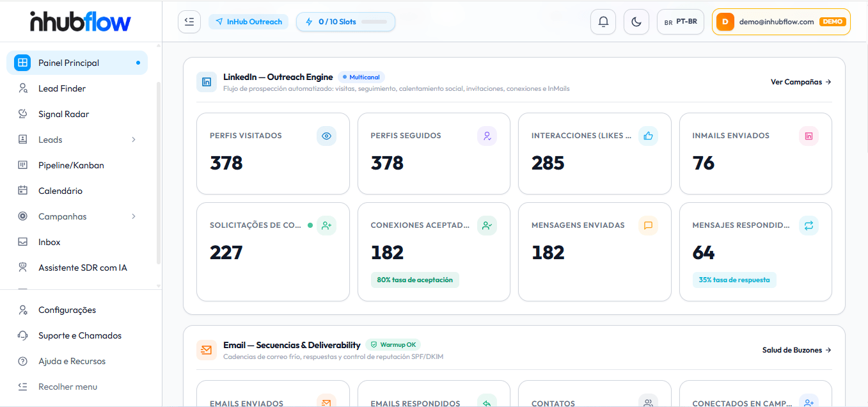
Task: Click the Lead Finder search-person icon
Action: pos(23,88)
